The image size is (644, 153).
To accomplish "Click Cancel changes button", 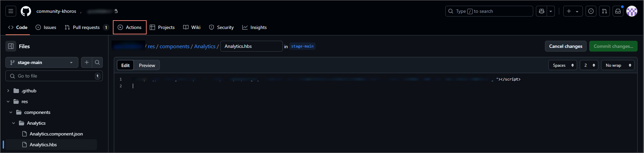I will pos(566,46).
